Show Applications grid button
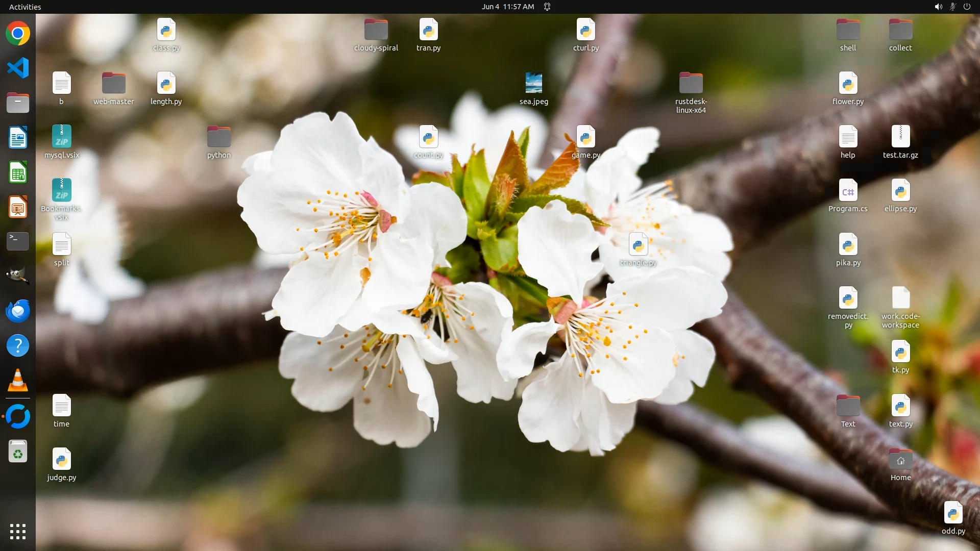This screenshot has height=551, width=980. (18, 532)
